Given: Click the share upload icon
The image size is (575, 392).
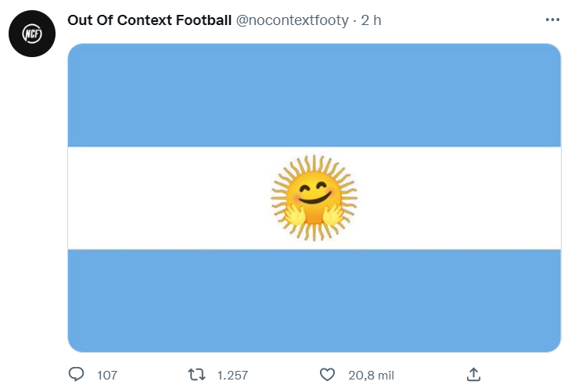Looking at the screenshot, I should (x=473, y=375).
